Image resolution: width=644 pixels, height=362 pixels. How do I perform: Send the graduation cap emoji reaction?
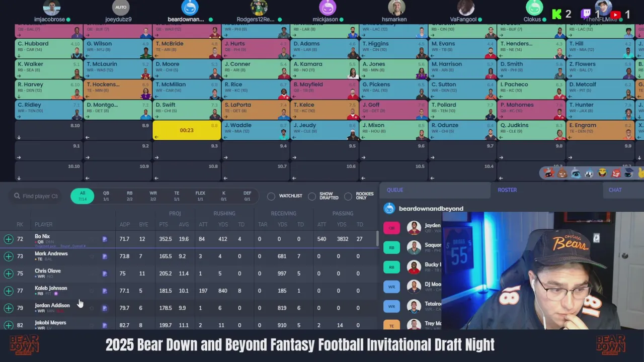629,173
